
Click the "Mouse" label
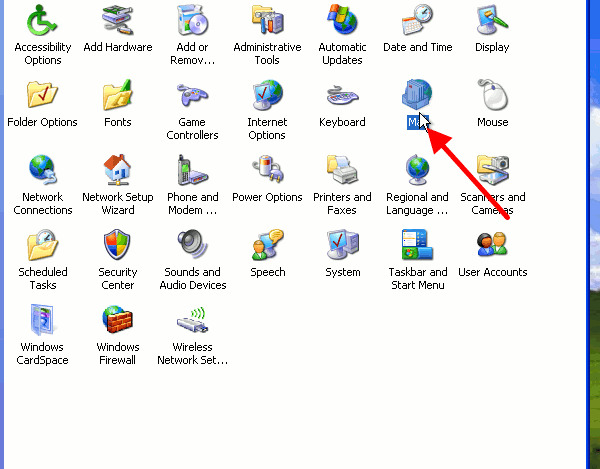tap(492, 122)
